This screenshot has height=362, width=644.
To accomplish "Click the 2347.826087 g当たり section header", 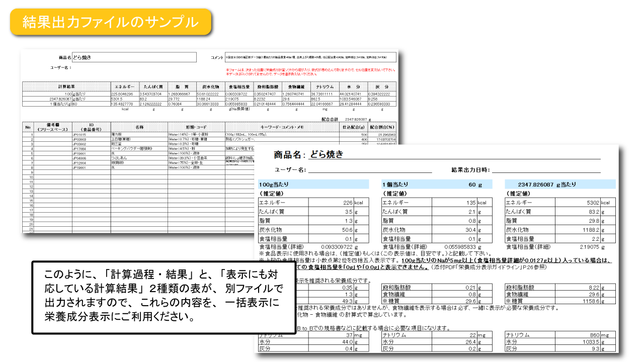I will (x=560, y=184).
